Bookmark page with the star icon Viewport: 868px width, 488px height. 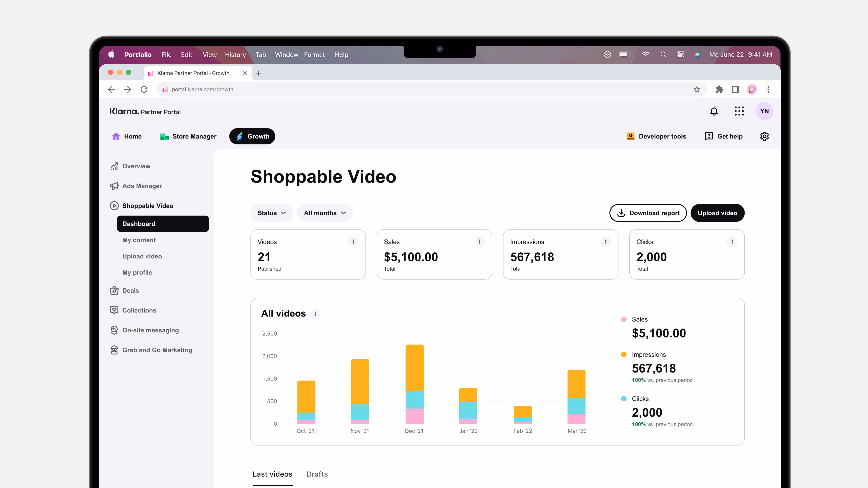696,89
